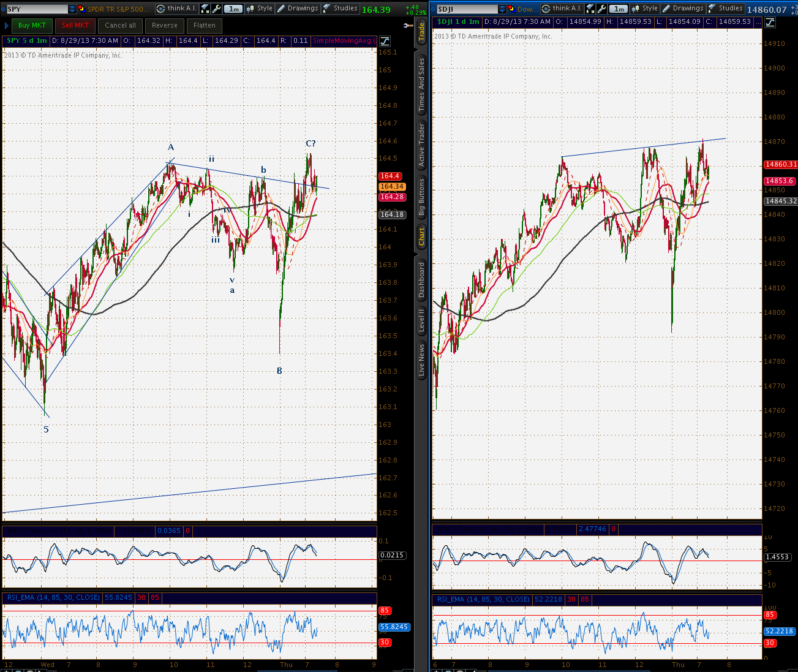Open think A.I. in SPY chart toolbar

(x=176, y=9)
